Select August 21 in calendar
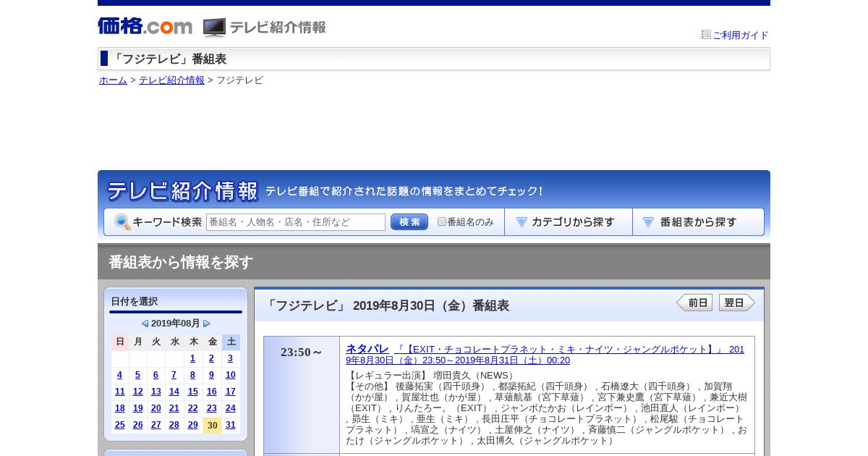This screenshot has height=456, width=868. (174, 408)
